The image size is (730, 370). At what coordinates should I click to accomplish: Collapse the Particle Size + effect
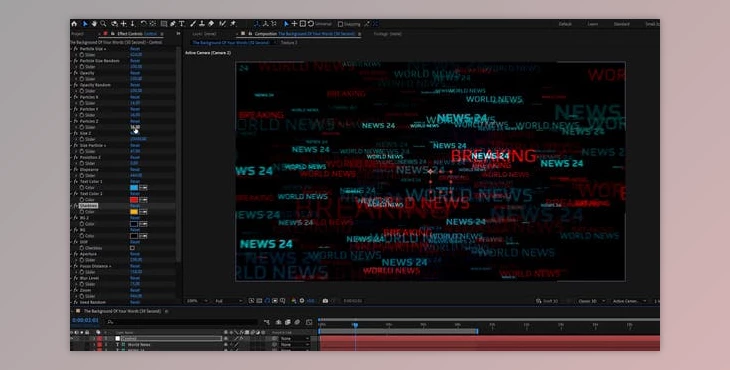click(72, 49)
